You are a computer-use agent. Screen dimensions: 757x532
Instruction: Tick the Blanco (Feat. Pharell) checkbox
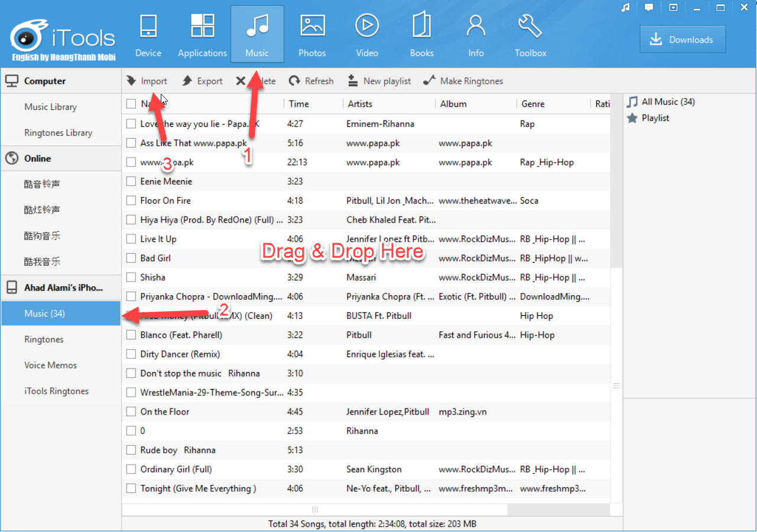coord(131,335)
